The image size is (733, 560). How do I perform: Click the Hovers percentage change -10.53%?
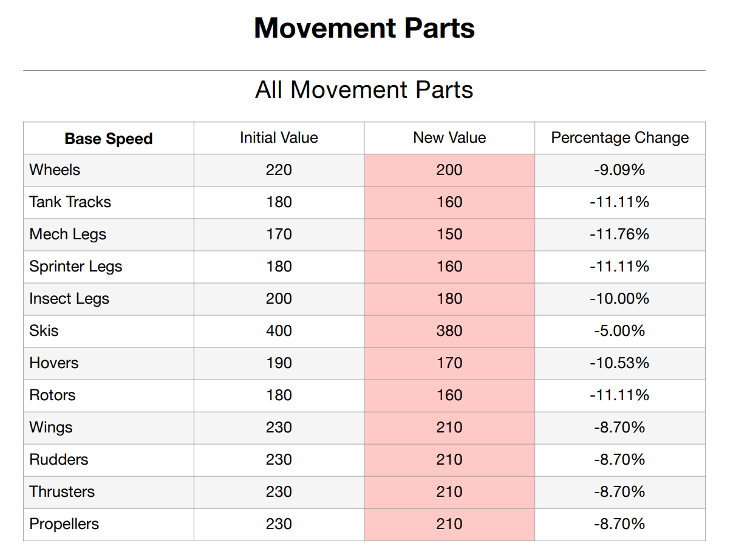[x=619, y=363]
